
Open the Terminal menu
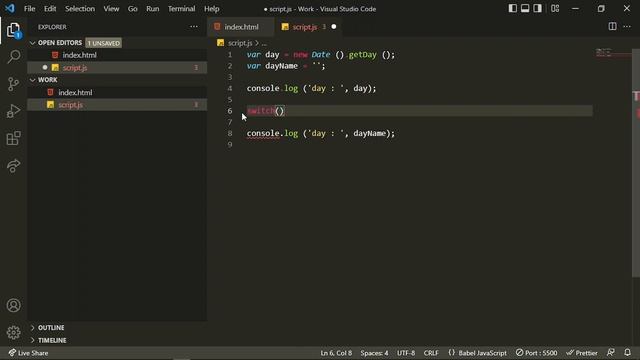pos(182,9)
